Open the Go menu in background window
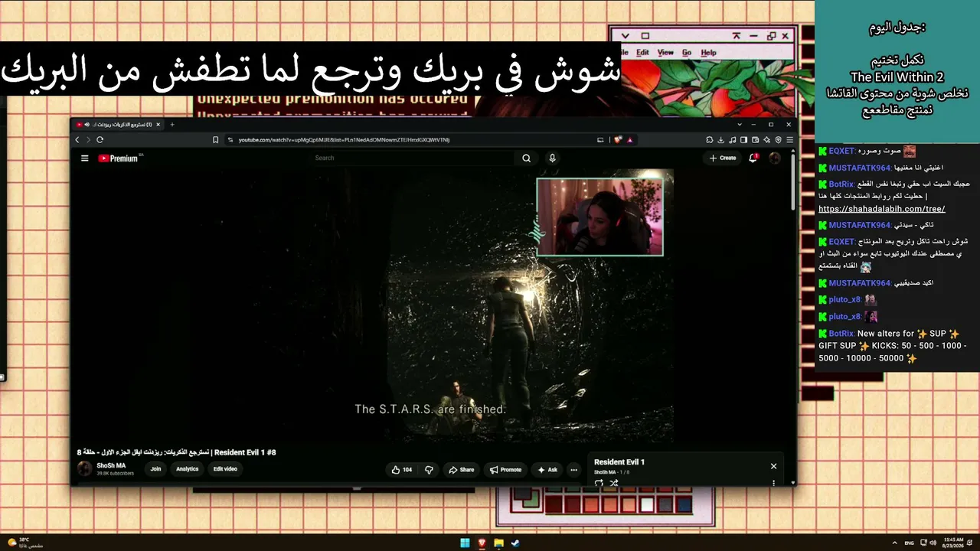 pyautogui.click(x=687, y=53)
